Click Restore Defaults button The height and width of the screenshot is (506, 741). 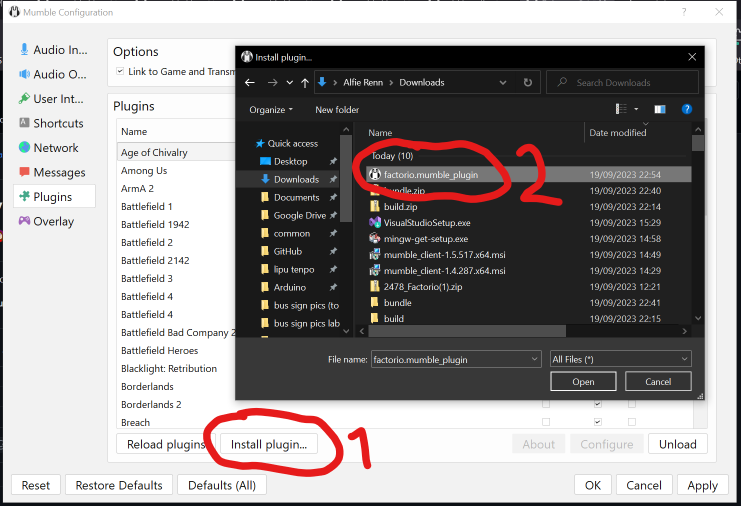pyautogui.click(x=119, y=485)
